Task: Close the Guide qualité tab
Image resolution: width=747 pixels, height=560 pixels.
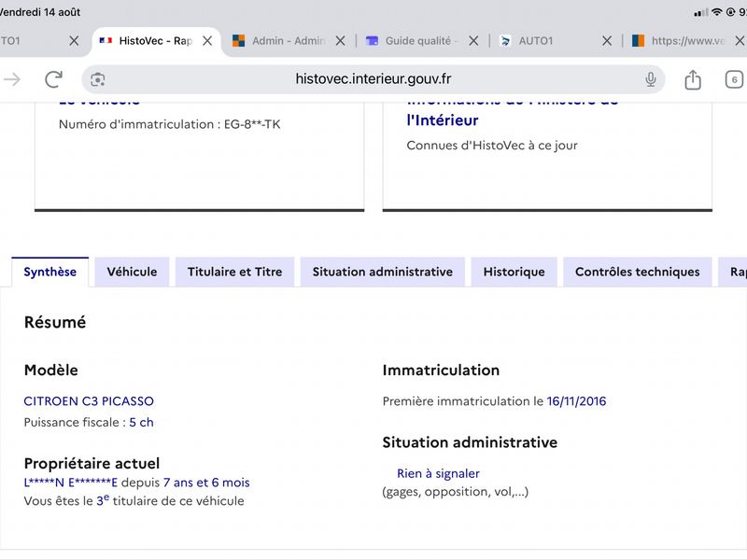Action: (473, 41)
